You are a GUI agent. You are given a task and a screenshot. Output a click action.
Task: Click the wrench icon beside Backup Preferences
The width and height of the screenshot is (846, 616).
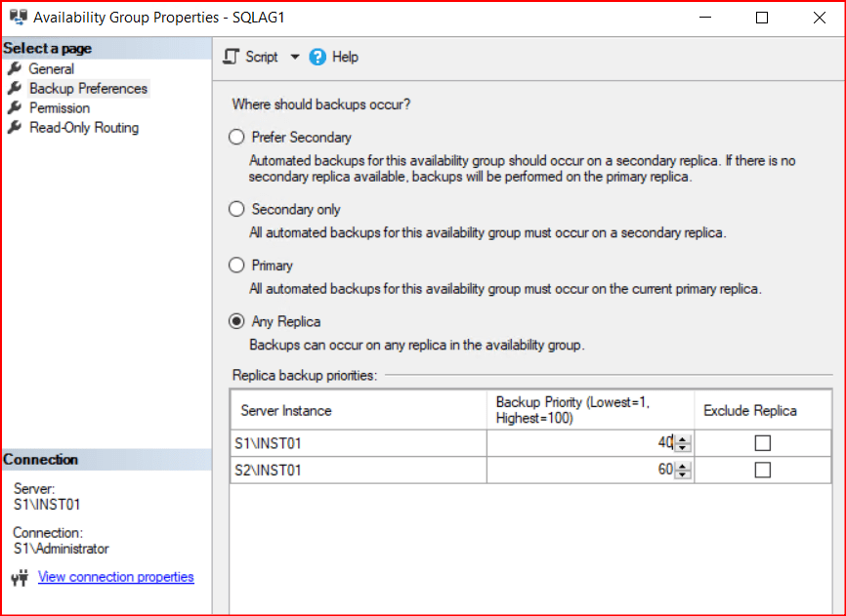pos(15,88)
